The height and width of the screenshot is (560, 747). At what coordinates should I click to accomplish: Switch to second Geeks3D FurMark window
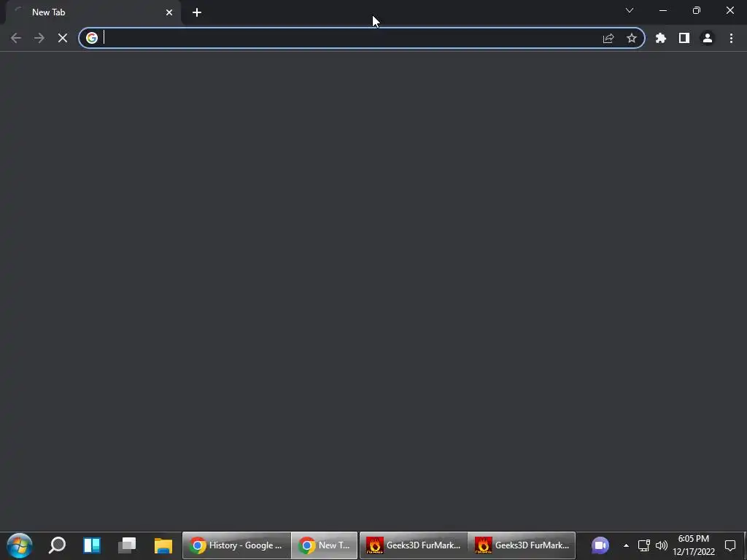[x=522, y=545]
